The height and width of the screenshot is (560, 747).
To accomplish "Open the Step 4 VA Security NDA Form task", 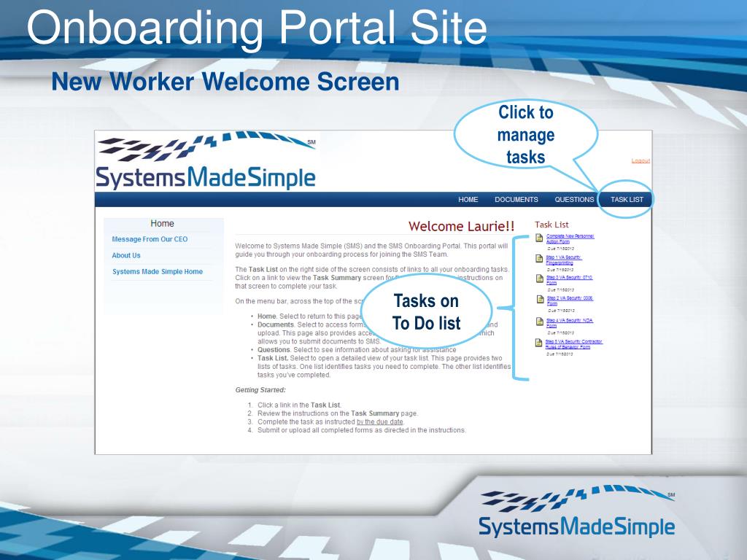I will (x=569, y=323).
